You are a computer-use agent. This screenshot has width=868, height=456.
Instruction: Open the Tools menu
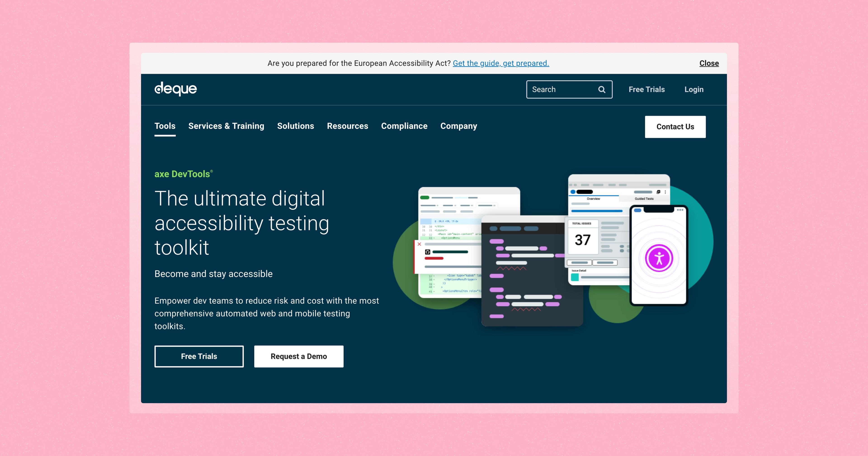(x=165, y=126)
